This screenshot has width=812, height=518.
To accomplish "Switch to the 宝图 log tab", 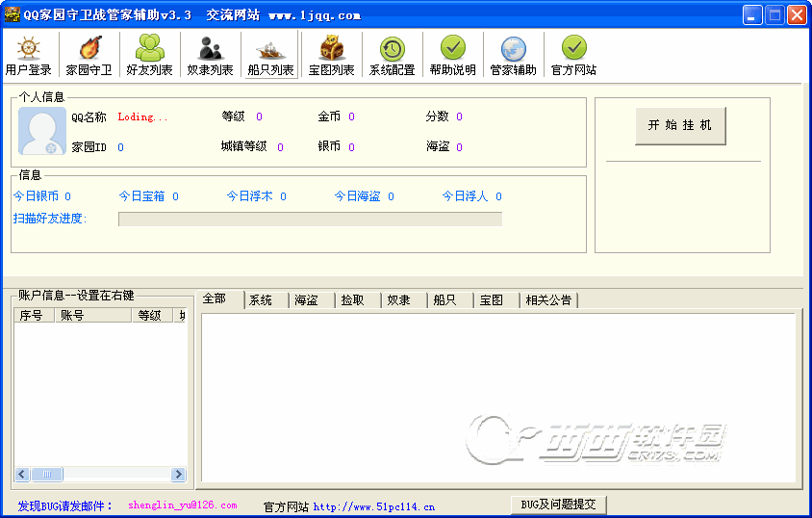I will [496, 300].
